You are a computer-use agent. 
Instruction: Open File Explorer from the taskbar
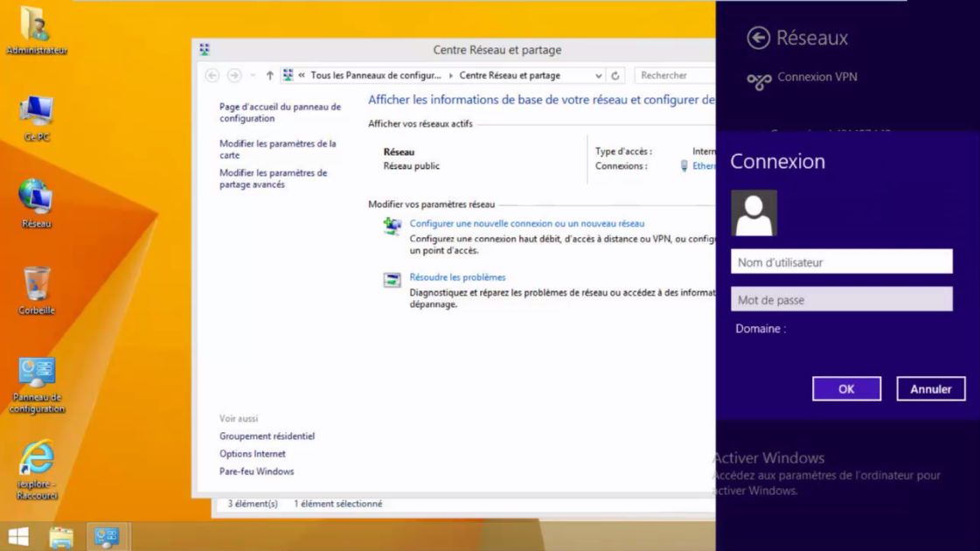click(x=61, y=537)
